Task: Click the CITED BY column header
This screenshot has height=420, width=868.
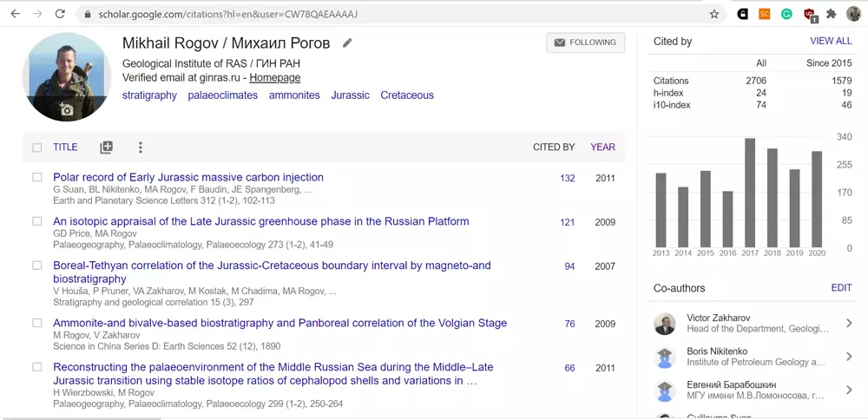Action: 554,148
